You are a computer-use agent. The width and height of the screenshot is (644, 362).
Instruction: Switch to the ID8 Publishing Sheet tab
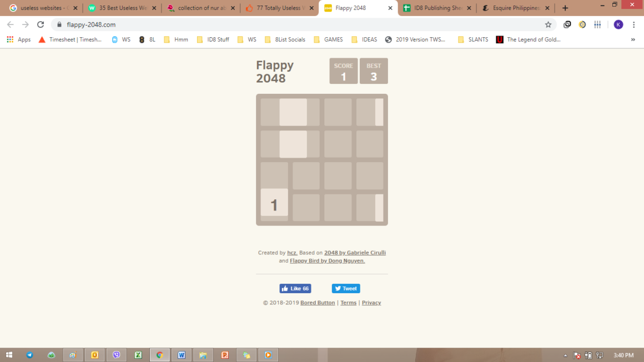click(437, 8)
